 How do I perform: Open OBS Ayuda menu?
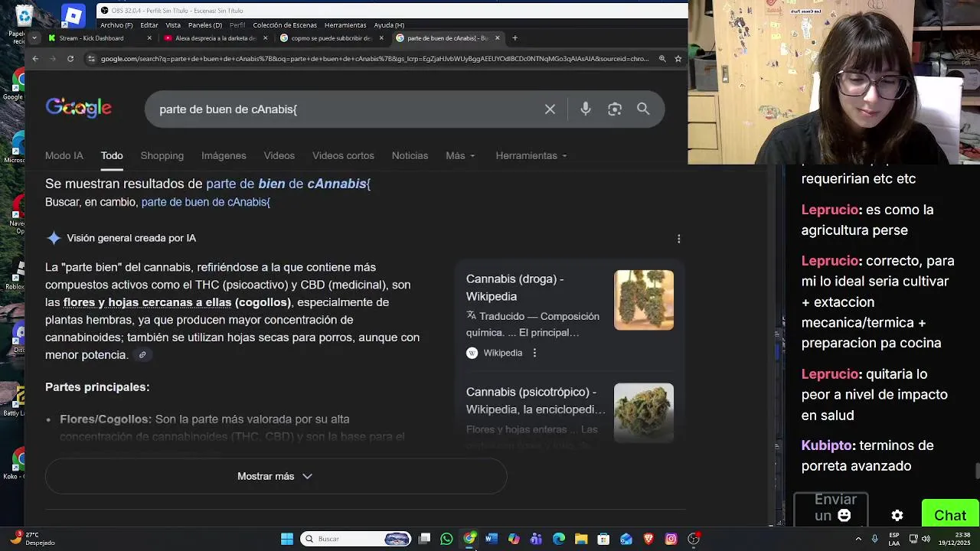point(389,25)
